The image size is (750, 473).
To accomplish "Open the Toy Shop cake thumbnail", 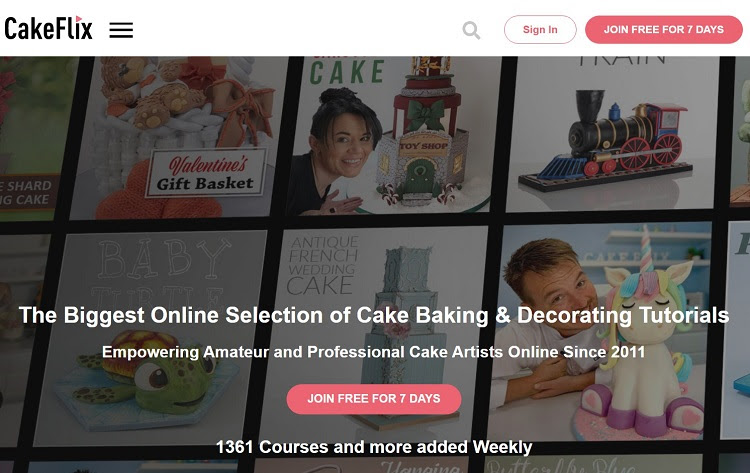I will tap(395, 135).
